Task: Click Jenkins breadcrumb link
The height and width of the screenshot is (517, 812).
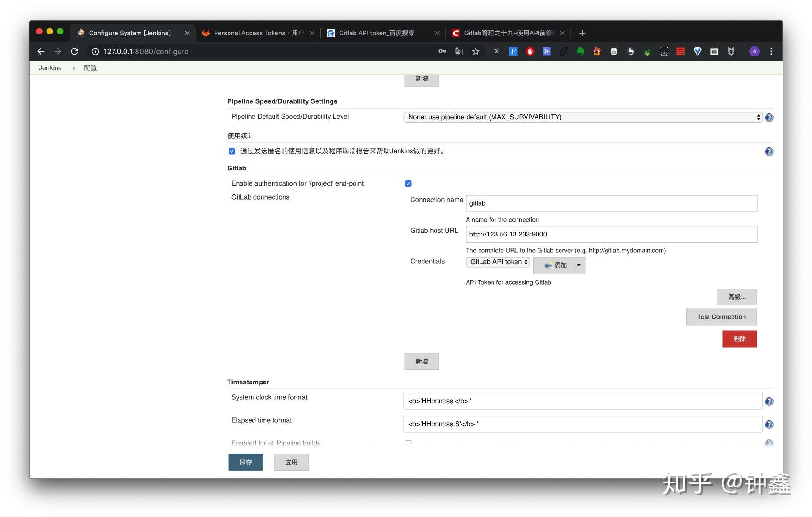Action: (50, 68)
